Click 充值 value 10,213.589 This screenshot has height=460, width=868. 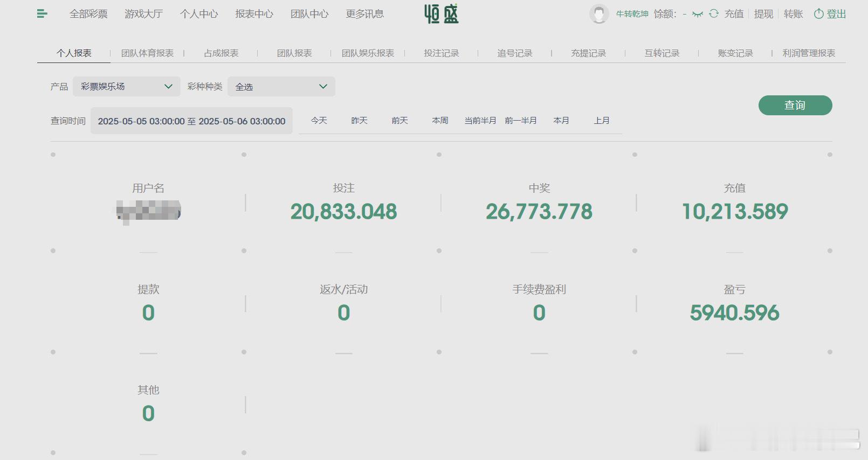pos(735,212)
